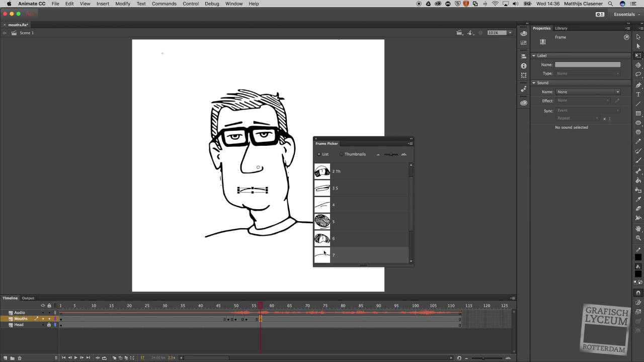
Task: Switch to the Output tab
Action: coord(28,298)
